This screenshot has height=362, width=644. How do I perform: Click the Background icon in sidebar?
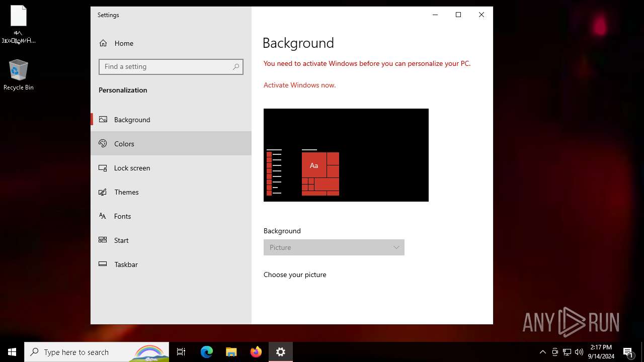click(x=103, y=120)
